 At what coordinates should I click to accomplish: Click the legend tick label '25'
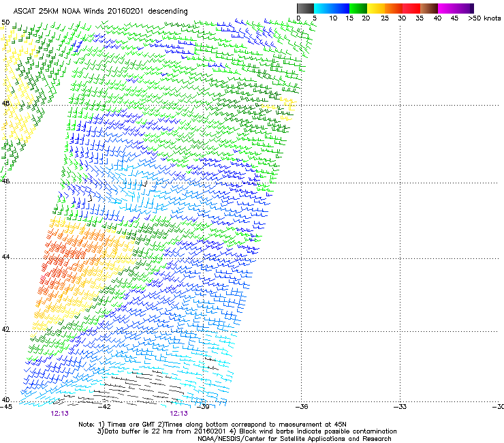(385, 18)
